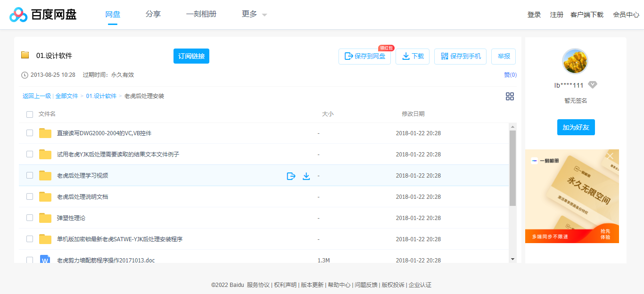Check the 弹塑性理论 row checkbox
644x294 pixels.
[30, 218]
